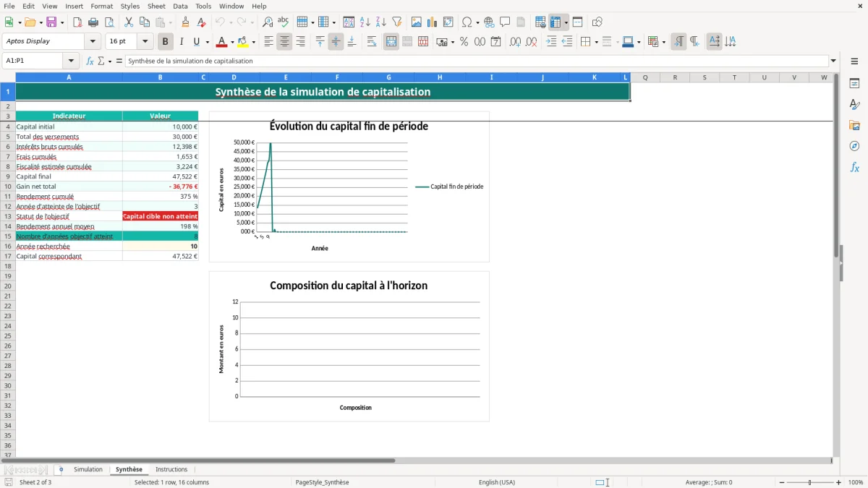Open borders dropdown arrow
The height and width of the screenshot is (488, 868).
point(596,42)
